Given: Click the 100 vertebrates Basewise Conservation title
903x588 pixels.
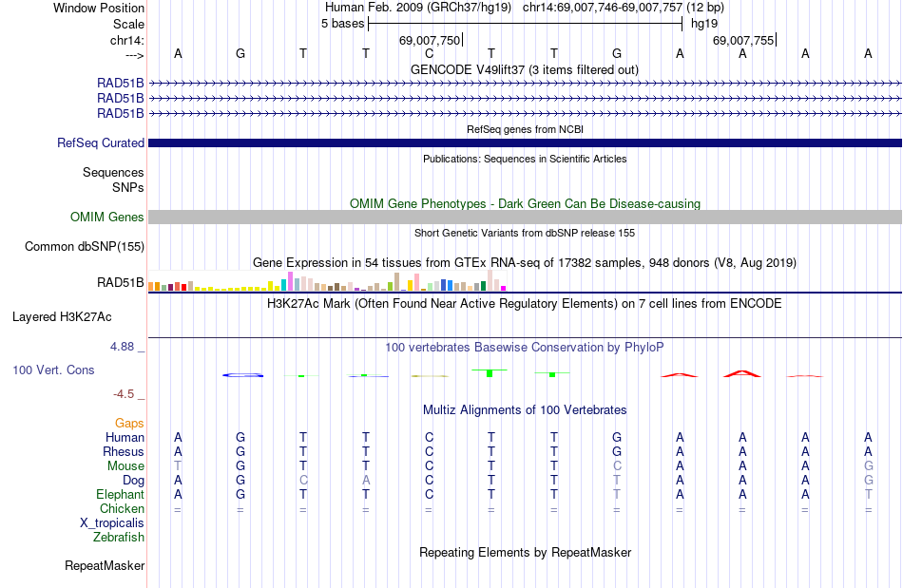Looking at the screenshot, I should pyautogui.click(x=525, y=347).
